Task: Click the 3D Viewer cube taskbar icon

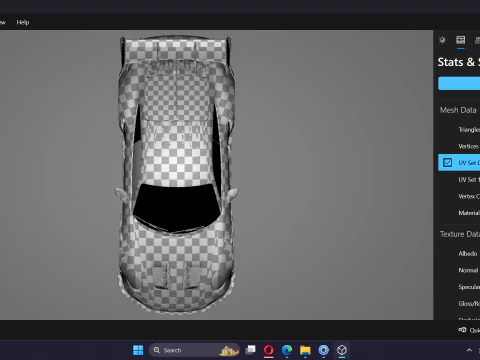Action: click(342, 350)
